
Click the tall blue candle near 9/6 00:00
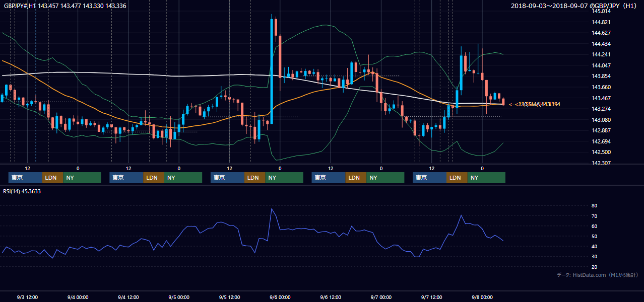coord(272,70)
